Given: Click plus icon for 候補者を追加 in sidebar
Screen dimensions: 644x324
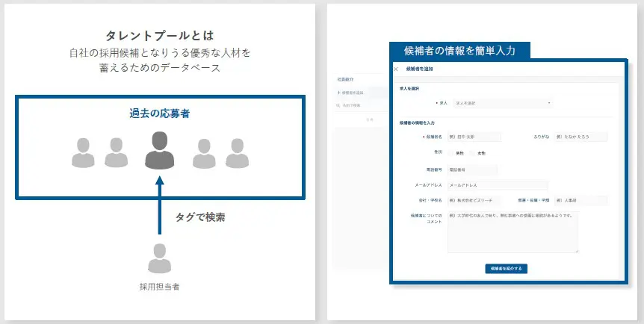Looking at the screenshot, I should 338,93.
